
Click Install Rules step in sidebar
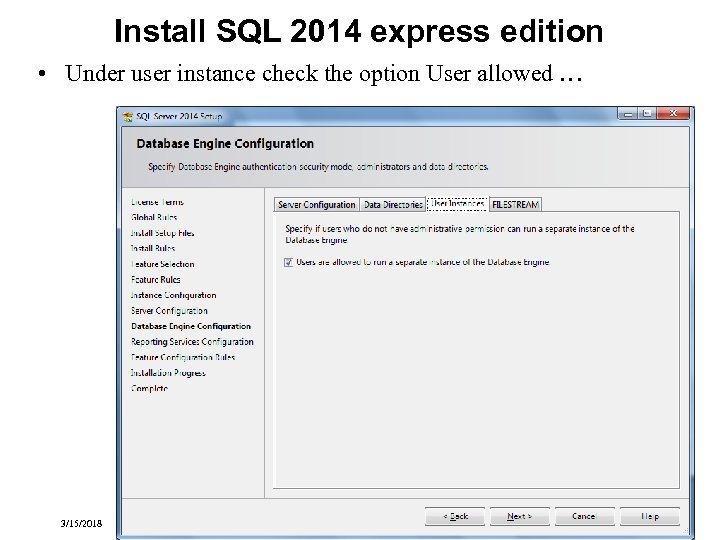[x=153, y=248]
